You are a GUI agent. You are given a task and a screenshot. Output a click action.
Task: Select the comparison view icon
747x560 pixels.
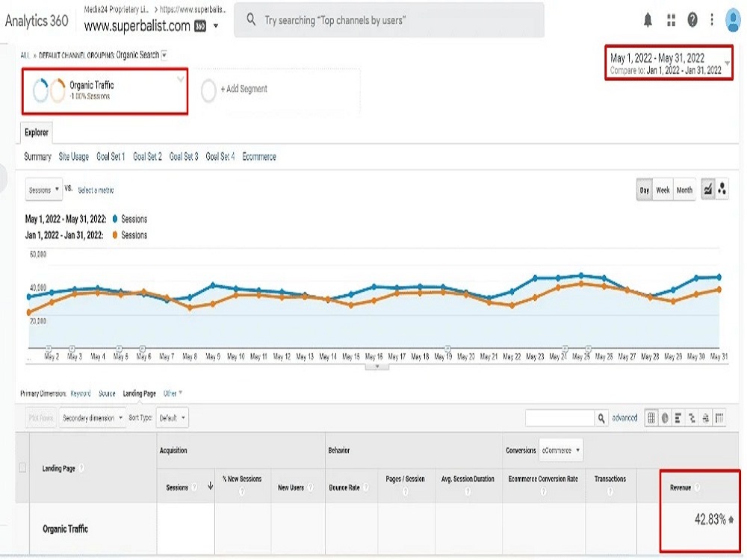pyautogui.click(x=692, y=418)
